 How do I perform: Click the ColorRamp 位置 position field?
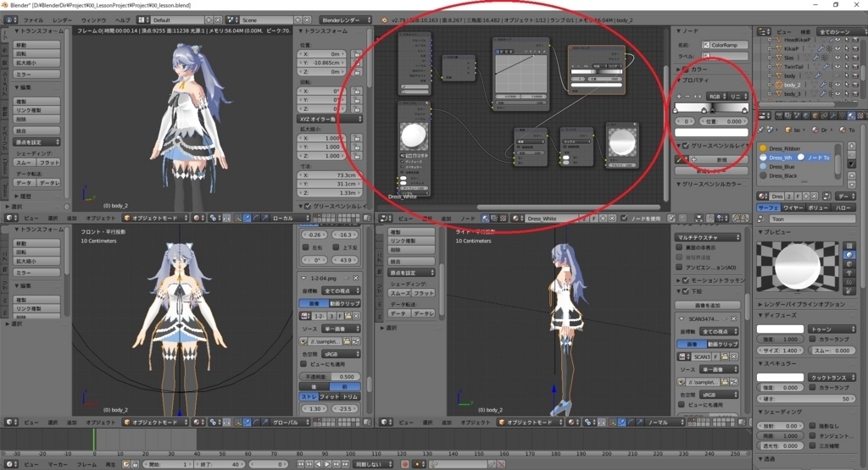pyautogui.click(x=723, y=121)
